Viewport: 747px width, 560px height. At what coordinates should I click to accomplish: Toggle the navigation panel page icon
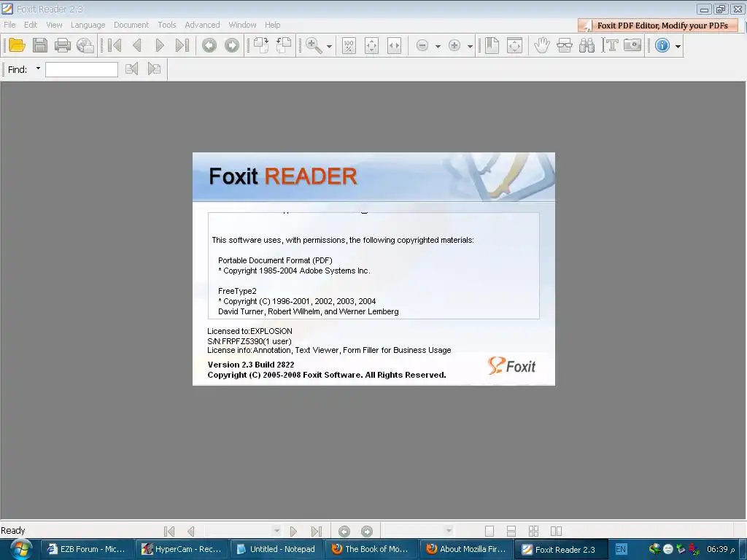coord(492,45)
